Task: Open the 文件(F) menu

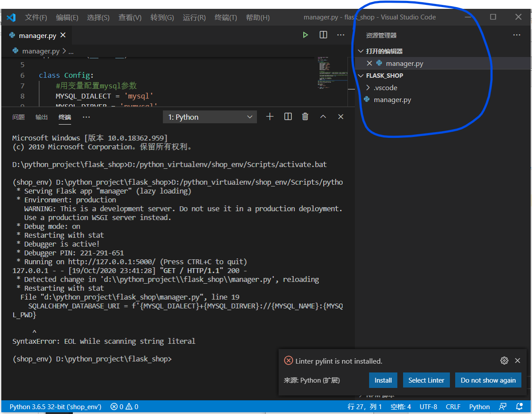Action: [36, 18]
